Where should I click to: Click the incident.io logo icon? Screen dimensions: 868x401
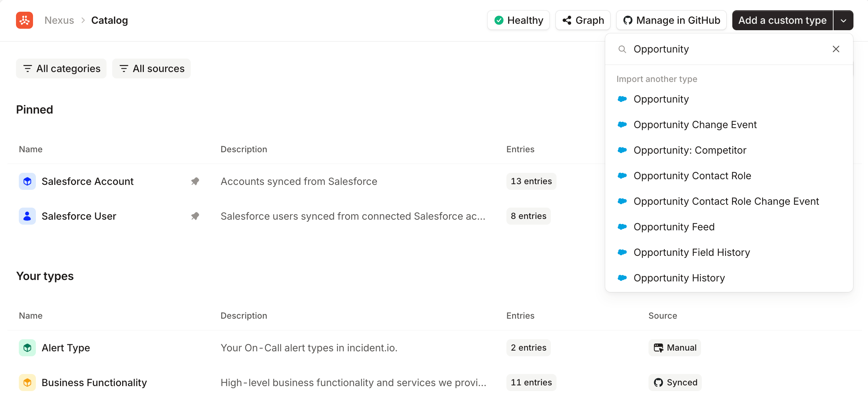(25, 20)
